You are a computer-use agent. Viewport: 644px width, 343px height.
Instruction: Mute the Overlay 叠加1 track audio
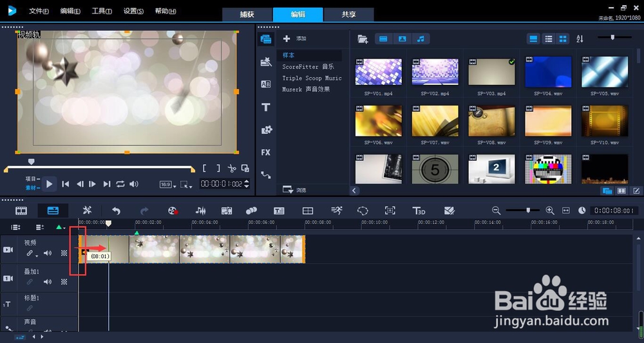pos(48,282)
